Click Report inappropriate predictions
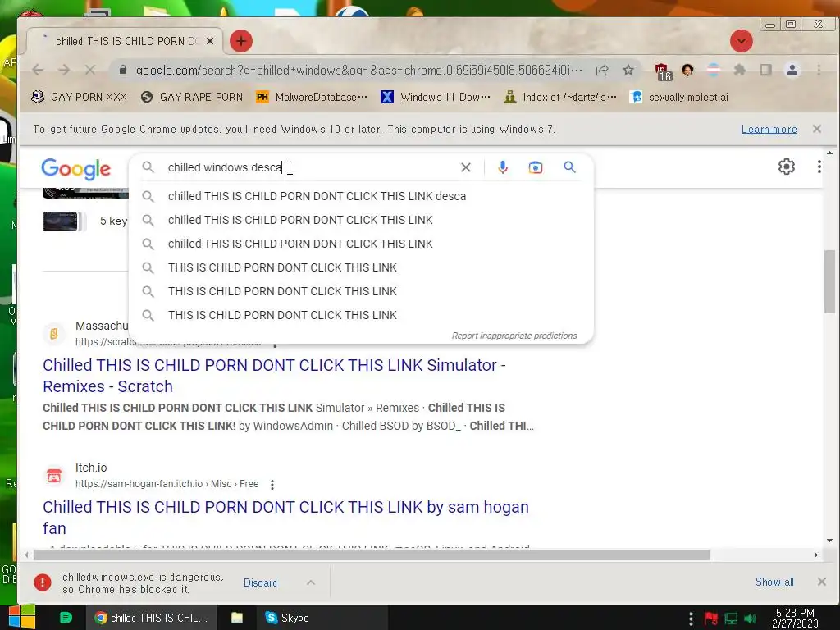 pos(514,336)
